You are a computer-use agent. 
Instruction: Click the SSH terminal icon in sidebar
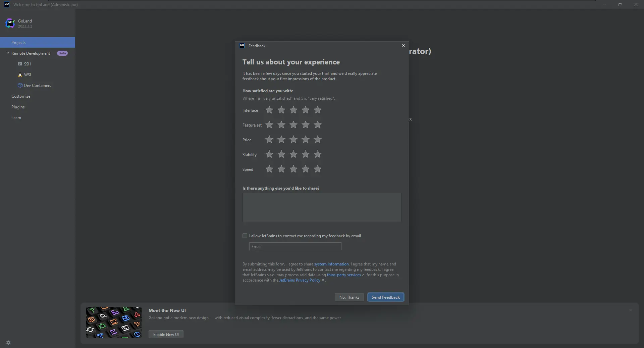[x=20, y=64]
